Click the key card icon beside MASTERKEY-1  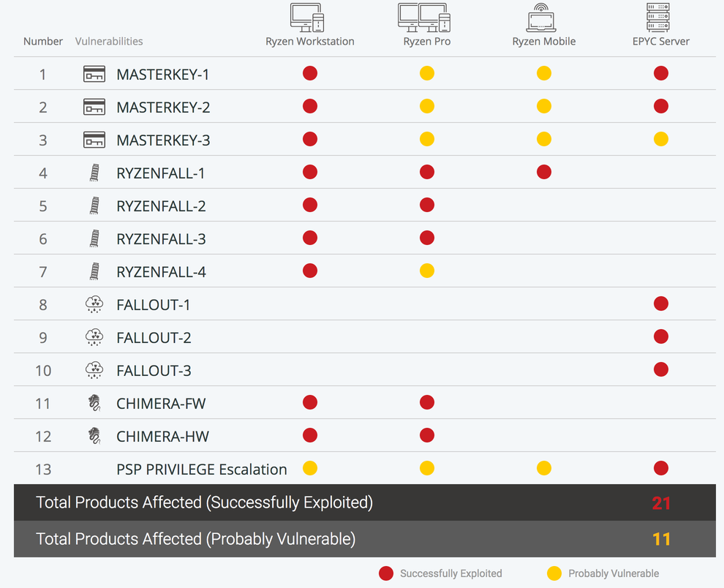[94, 74]
